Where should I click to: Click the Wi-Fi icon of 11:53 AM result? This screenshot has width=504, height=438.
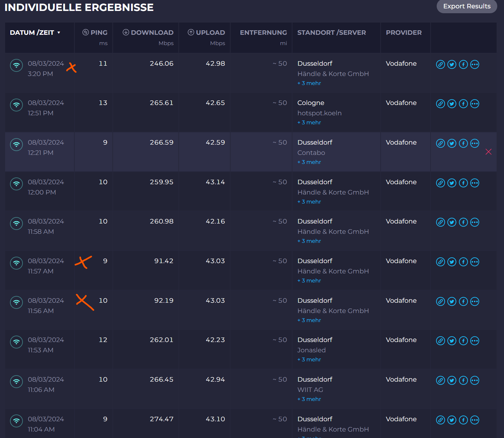16,342
